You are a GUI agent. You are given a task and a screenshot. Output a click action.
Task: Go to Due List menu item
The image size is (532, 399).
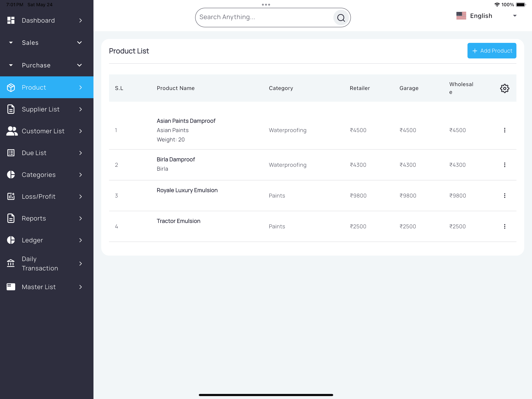click(47, 153)
